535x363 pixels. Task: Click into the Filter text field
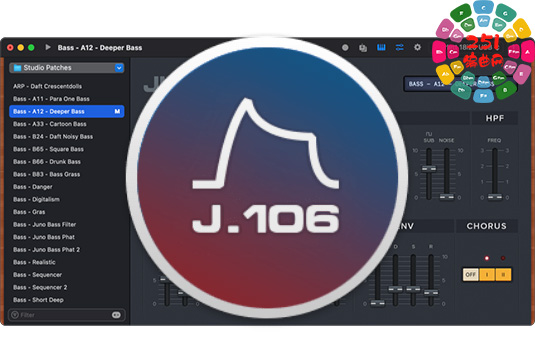67,315
